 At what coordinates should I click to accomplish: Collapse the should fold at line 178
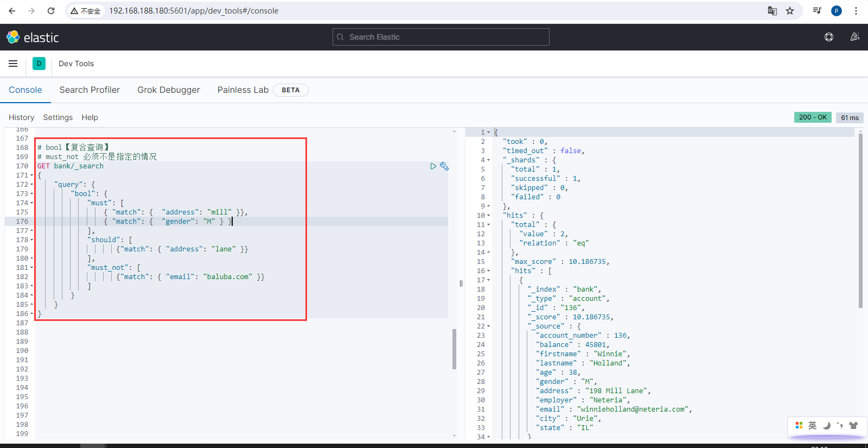pos(32,240)
